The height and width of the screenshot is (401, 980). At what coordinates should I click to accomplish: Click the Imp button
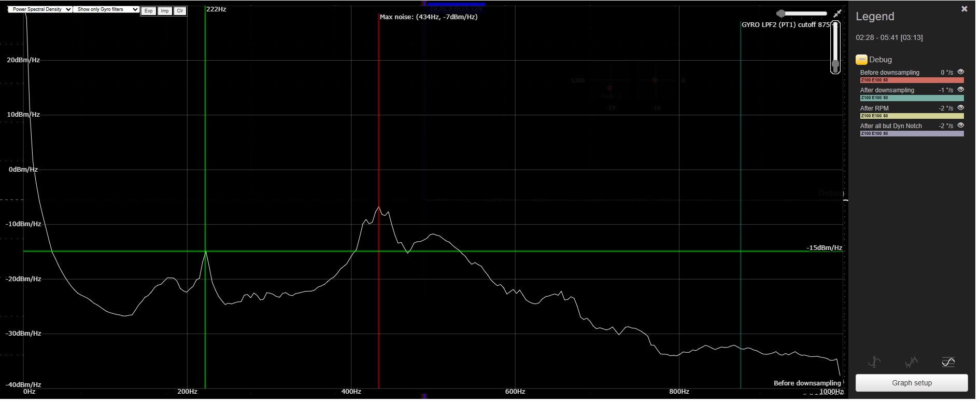pos(164,11)
